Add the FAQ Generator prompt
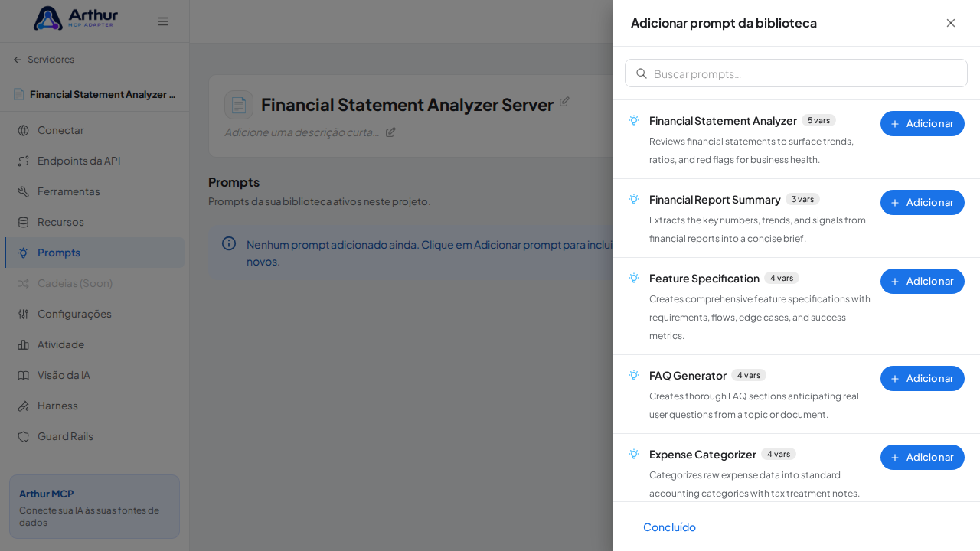 tap(923, 378)
